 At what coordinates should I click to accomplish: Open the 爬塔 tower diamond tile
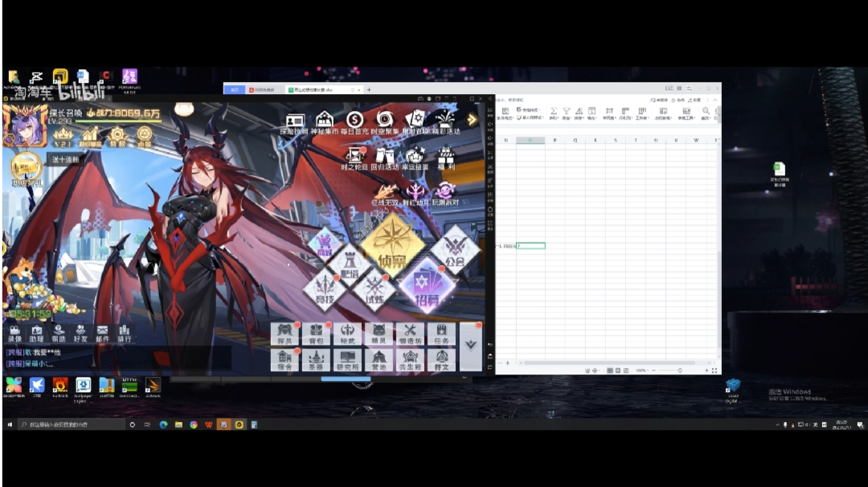pyautogui.click(x=350, y=266)
